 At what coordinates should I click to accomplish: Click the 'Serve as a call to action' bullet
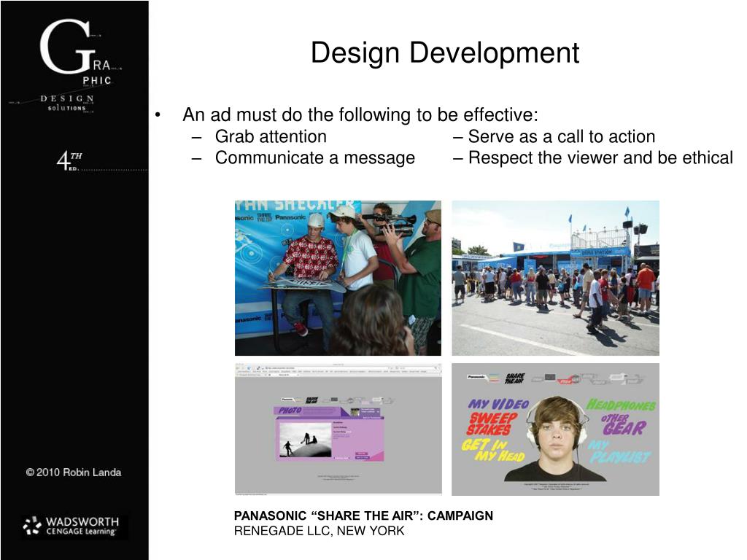pos(561,136)
